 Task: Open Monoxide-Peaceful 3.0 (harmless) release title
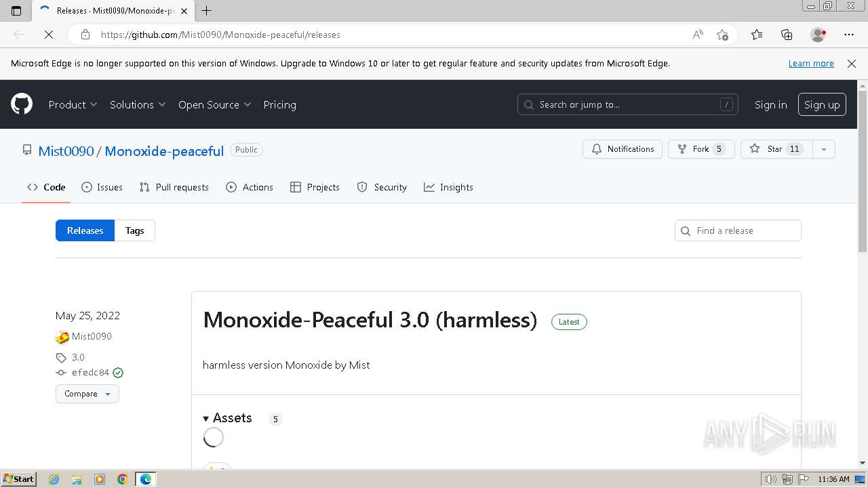pos(370,320)
